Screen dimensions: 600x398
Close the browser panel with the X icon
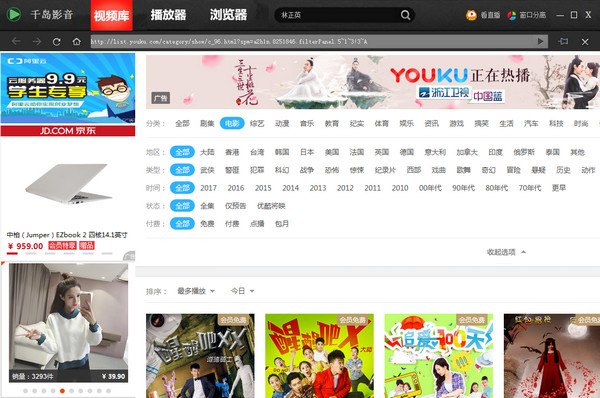coord(585,42)
